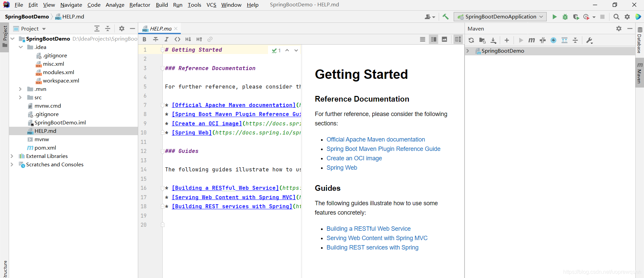
Task: Toggle the Maven side tab
Action: (x=640, y=73)
